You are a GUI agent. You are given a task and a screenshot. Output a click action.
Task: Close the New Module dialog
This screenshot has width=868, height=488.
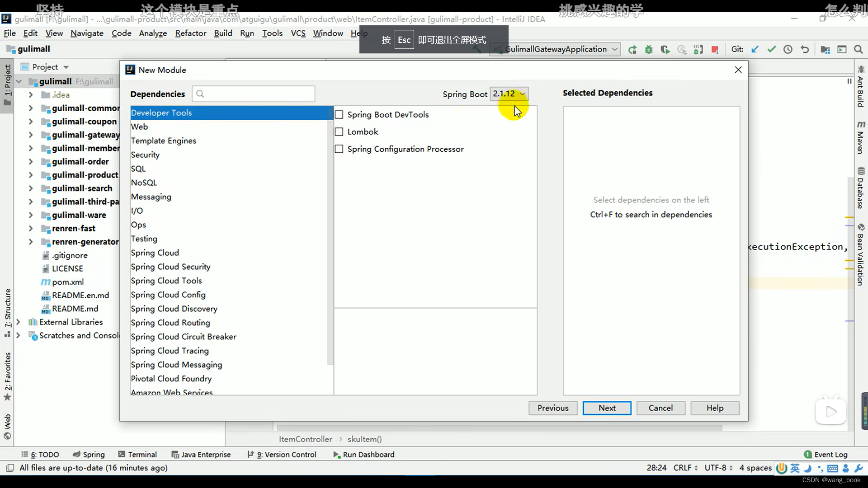pos(738,70)
